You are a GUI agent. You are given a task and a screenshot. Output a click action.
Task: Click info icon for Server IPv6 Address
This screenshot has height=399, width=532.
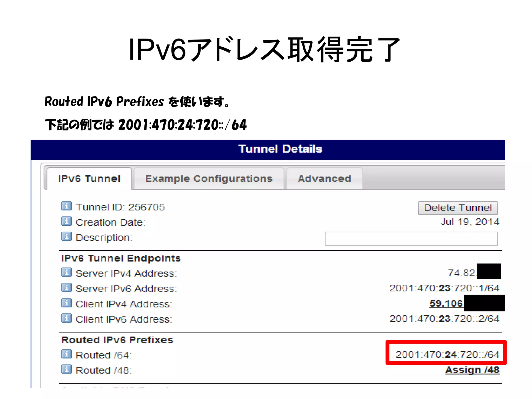click(x=66, y=288)
